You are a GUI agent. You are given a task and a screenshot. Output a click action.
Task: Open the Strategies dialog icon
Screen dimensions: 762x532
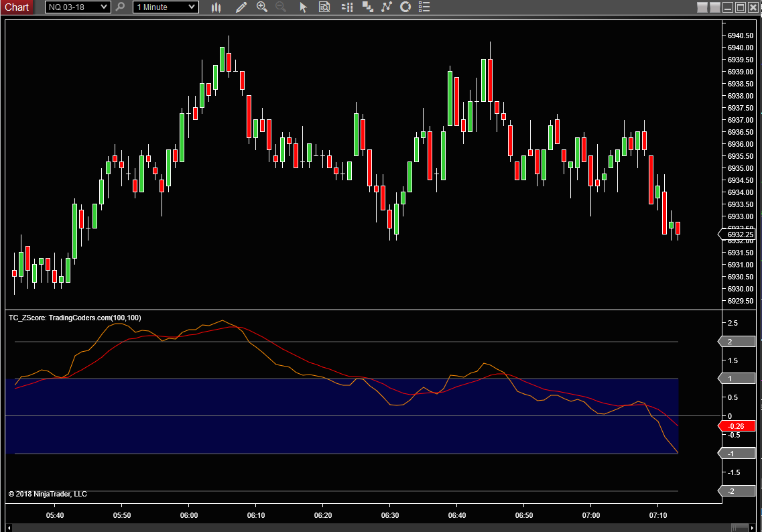tap(405, 7)
